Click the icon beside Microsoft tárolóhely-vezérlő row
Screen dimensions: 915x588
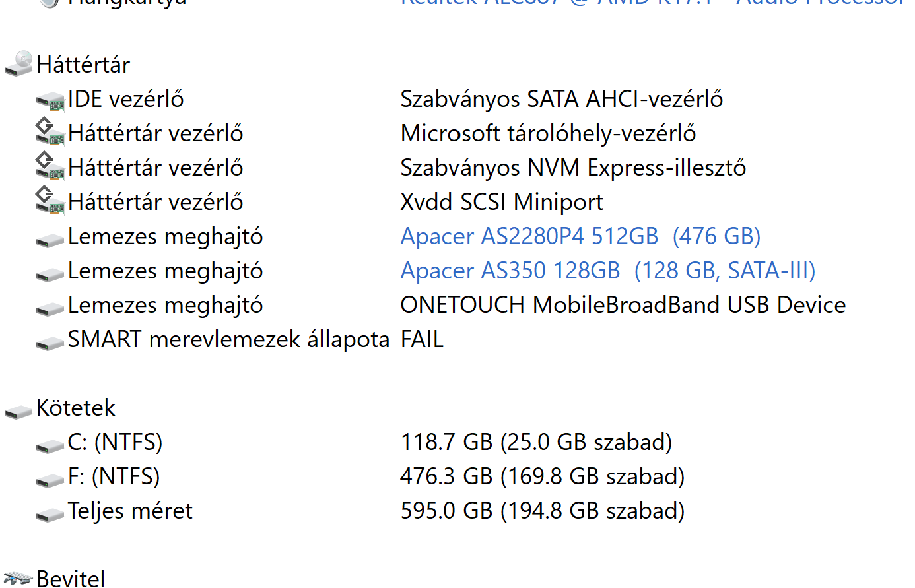pos(50,132)
